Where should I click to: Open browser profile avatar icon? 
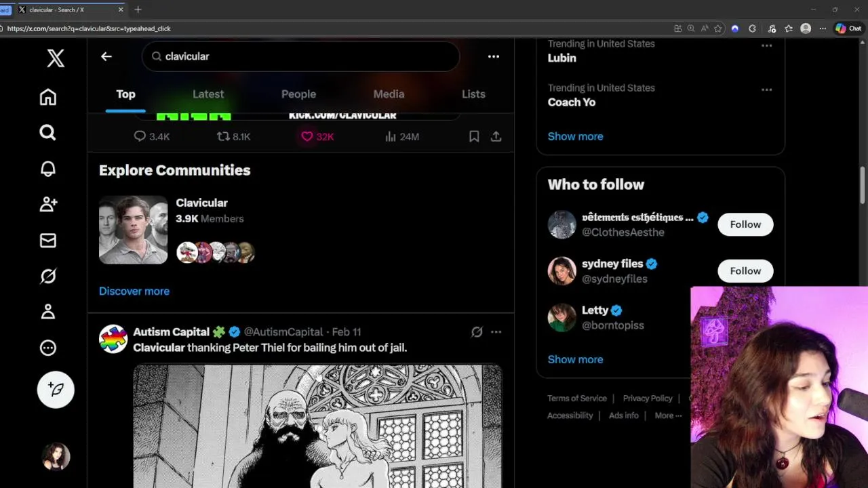coord(806,28)
